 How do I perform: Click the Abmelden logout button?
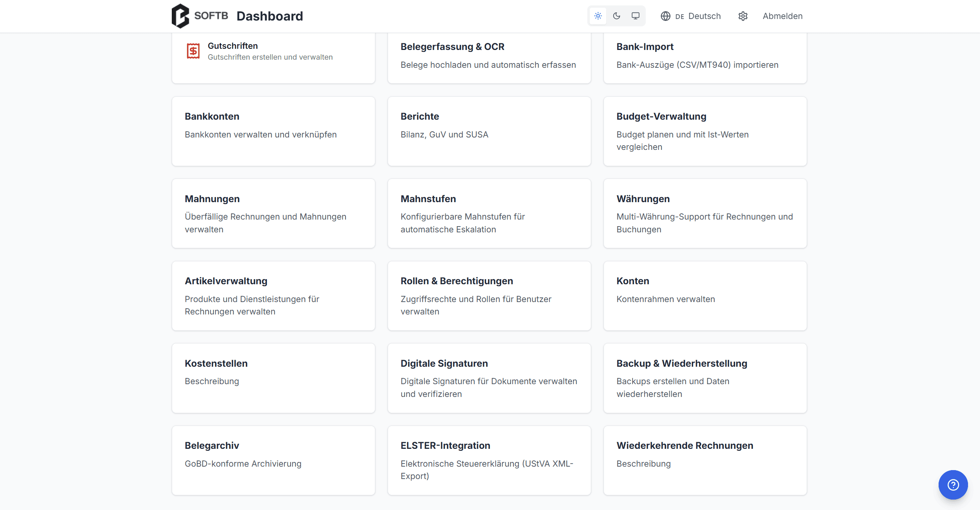(782, 16)
